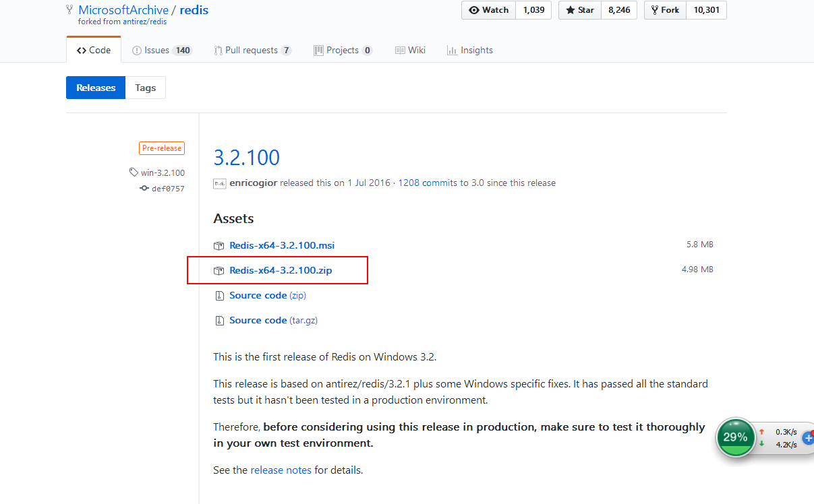This screenshot has width=814, height=504.
Task: Open the watchers count 1,039
Action: coord(533,10)
